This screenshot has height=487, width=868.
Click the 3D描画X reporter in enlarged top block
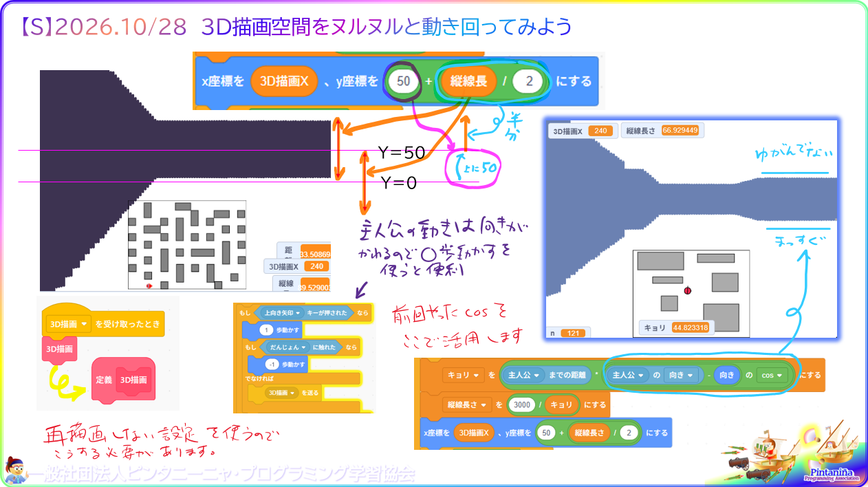(284, 81)
